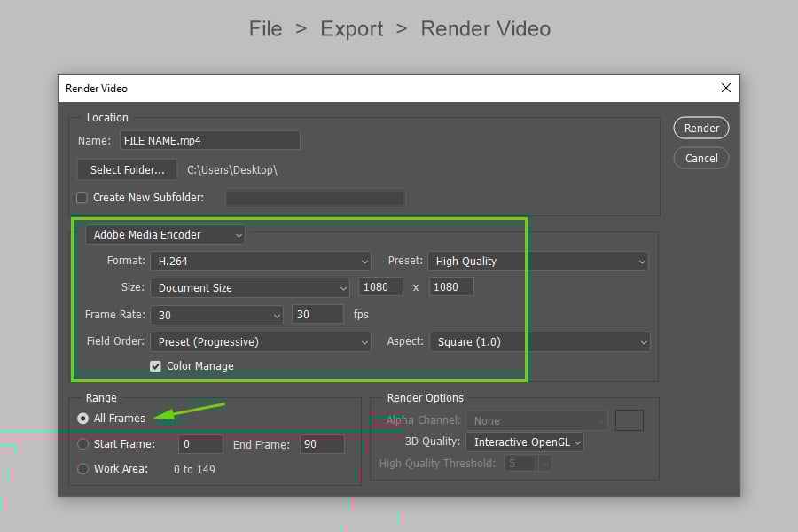798x532 pixels.
Task: Enable Create New Subfolder checkbox
Action: (x=82, y=198)
